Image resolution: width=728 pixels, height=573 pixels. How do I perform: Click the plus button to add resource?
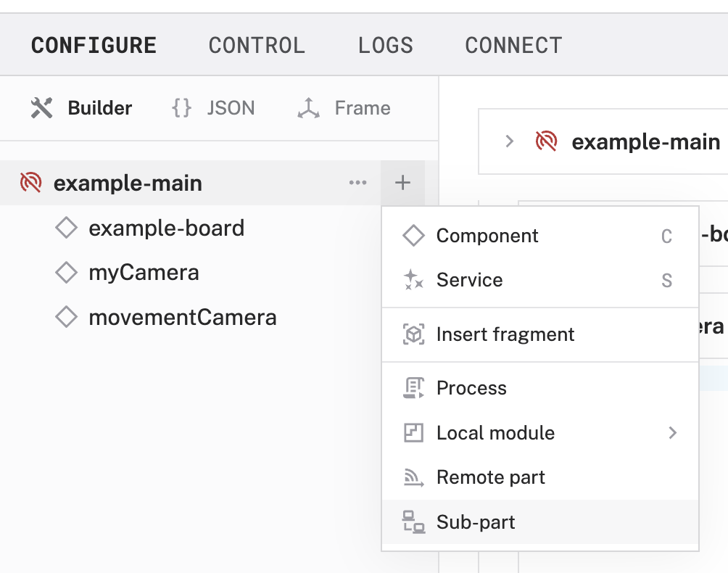click(402, 183)
